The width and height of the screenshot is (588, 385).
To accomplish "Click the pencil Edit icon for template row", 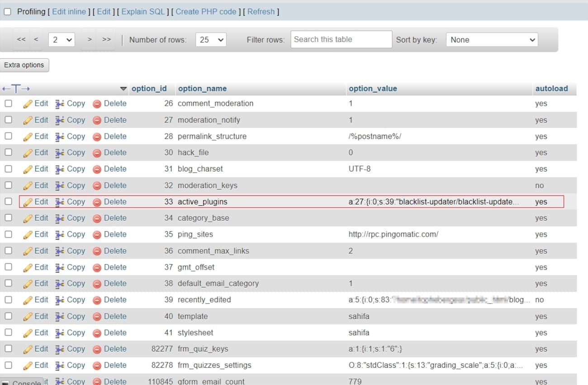I will point(28,317).
